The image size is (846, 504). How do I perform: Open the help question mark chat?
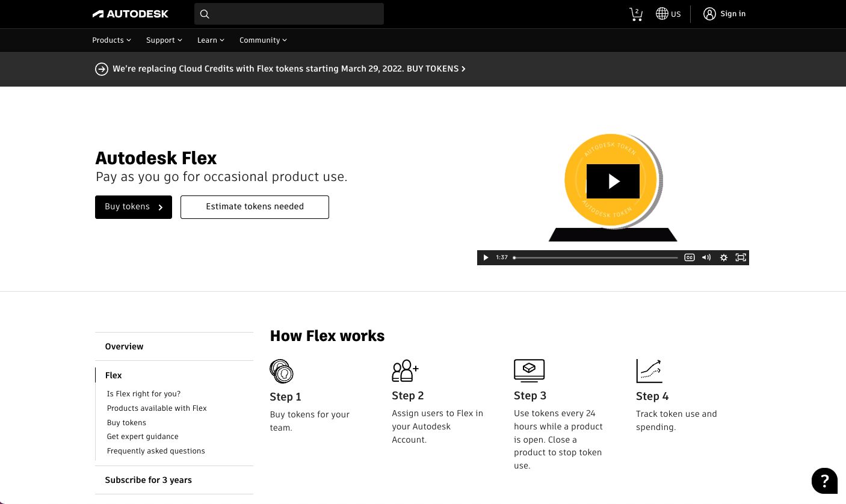pyautogui.click(x=824, y=481)
